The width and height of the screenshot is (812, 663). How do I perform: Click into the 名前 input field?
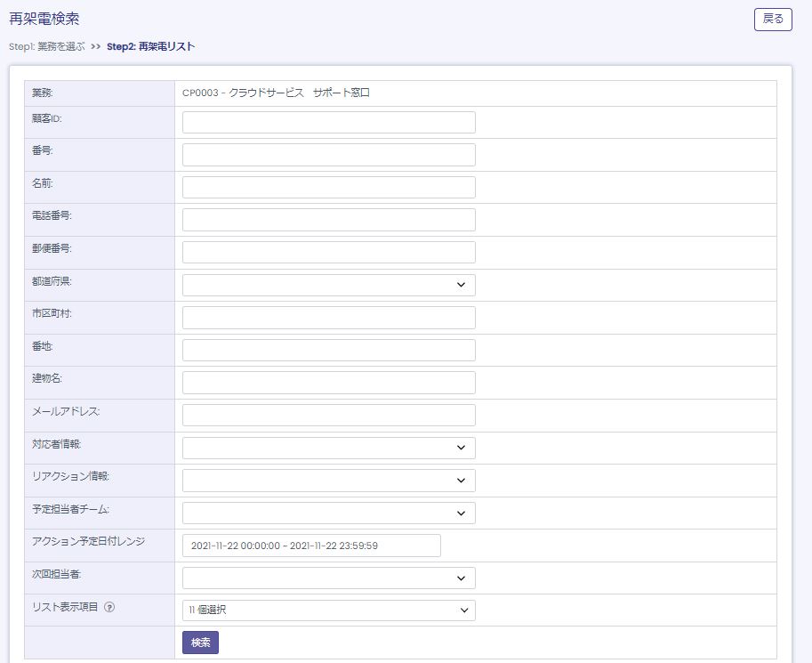pos(328,187)
